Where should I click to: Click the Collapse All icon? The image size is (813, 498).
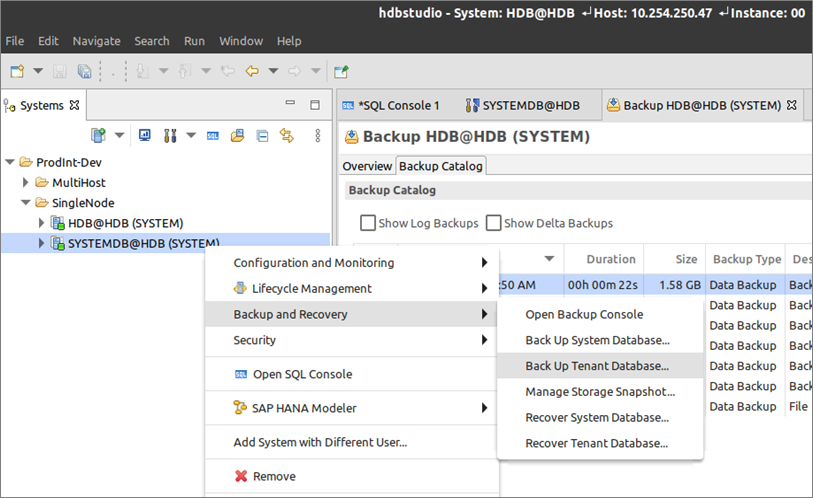(262, 136)
